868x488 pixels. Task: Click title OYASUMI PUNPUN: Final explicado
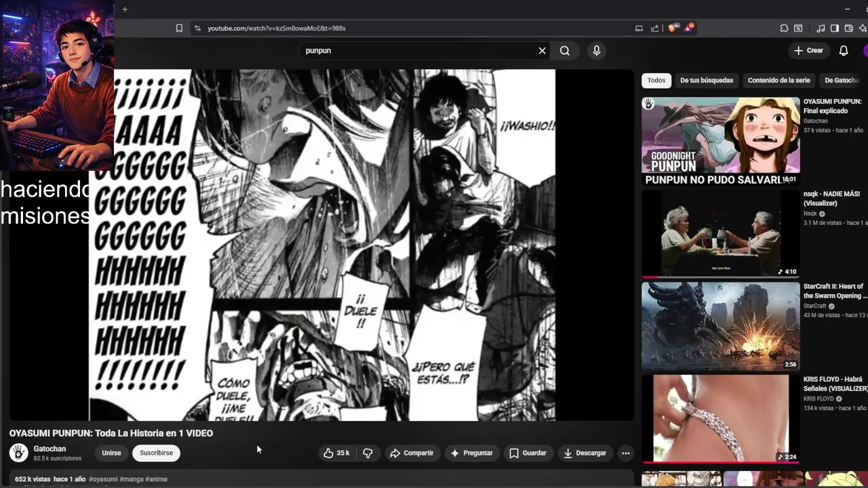coord(833,106)
